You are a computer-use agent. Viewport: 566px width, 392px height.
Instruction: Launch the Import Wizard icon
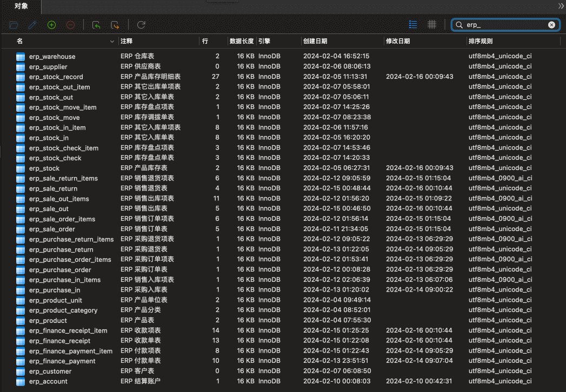pos(96,25)
